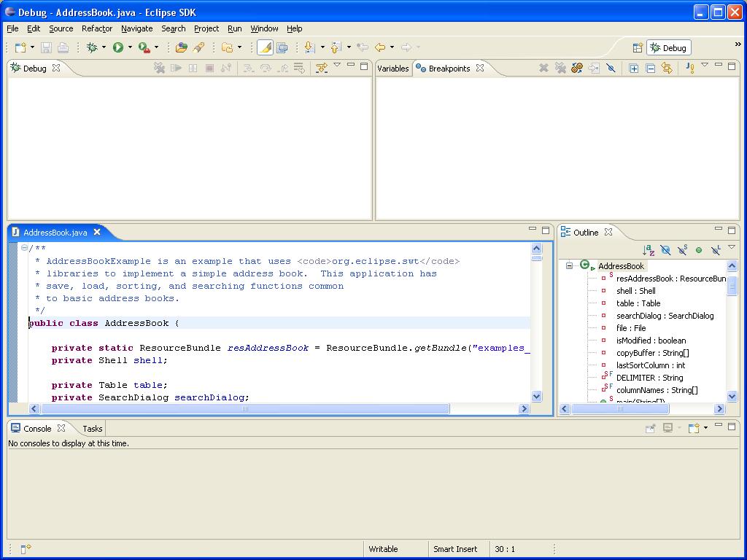Launch Debug with the bug icon
The height and width of the screenshot is (560, 747).
click(x=92, y=47)
